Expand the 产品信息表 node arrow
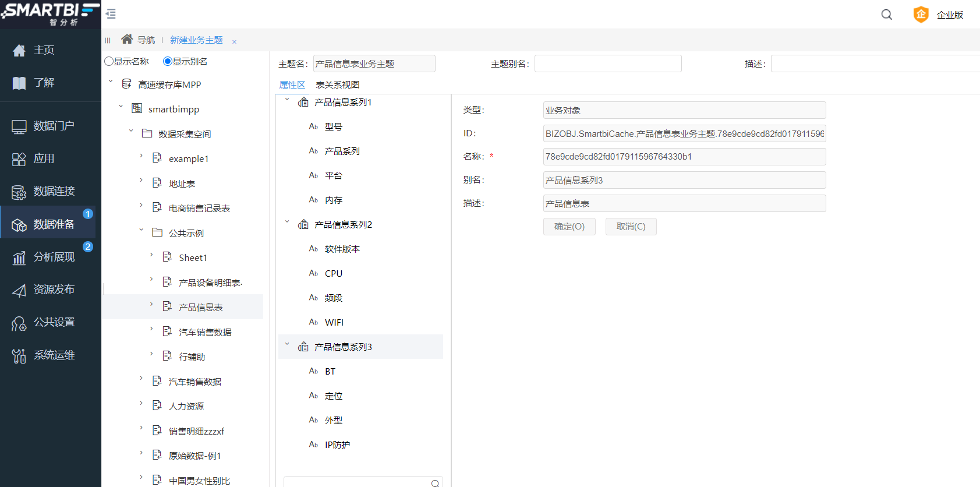 (151, 304)
